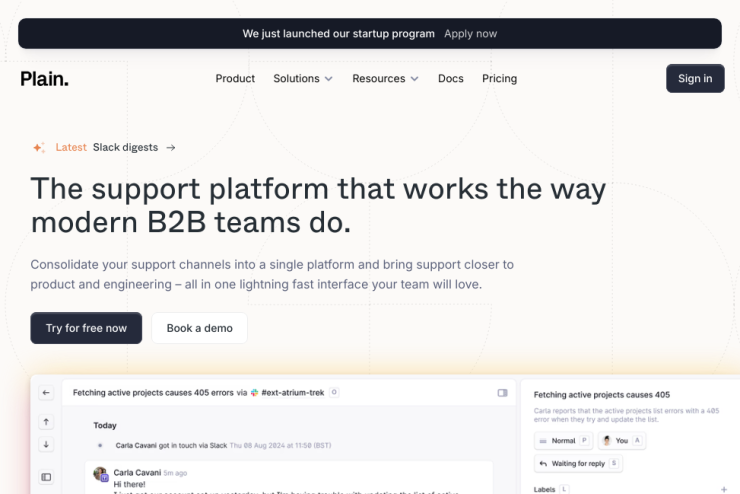
Task: Click the Thu 08 Aug 2024 timestamp
Action: 280,445
